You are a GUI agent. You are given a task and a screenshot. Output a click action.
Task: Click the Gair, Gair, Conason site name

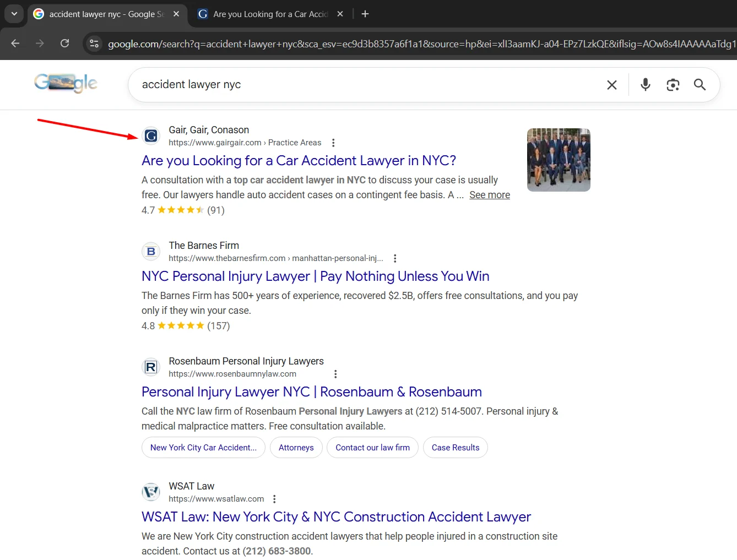pos(209,130)
